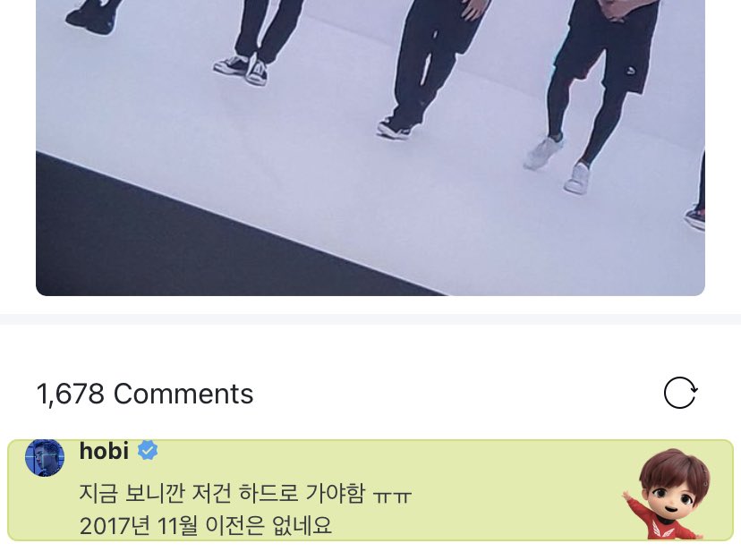
Task: Tap the ㅠㅠ crying text in comment
Action: coord(392,496)
